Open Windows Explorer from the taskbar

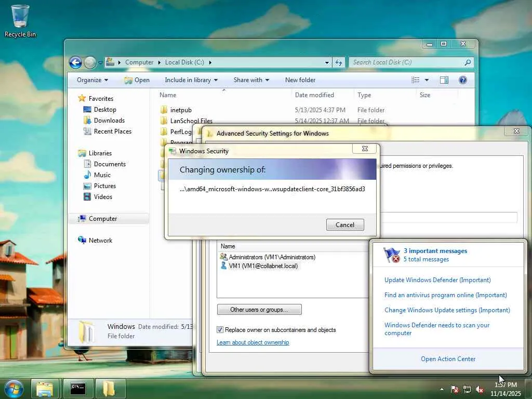tap(45, 389)
